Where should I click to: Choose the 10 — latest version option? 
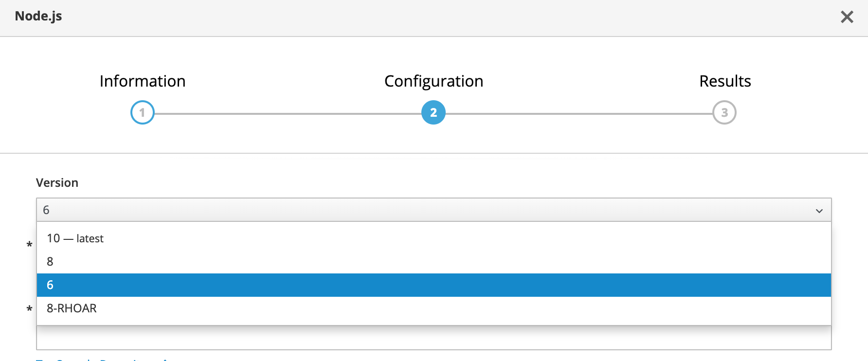434,238
